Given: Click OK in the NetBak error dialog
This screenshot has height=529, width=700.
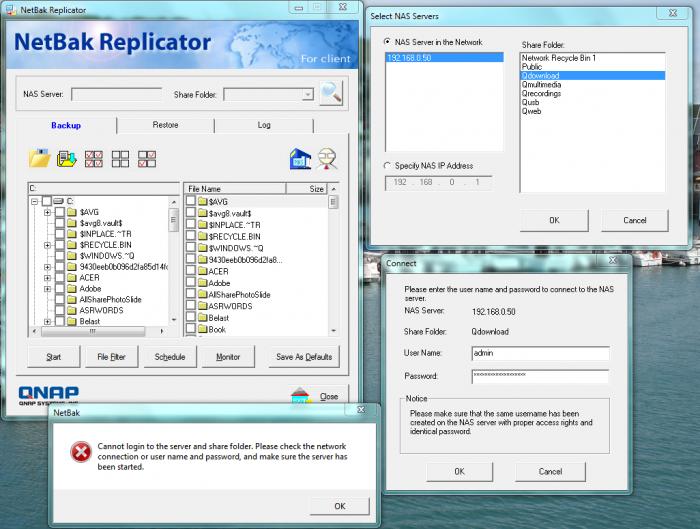Looking at the screenshot, I should coord(340,506).
